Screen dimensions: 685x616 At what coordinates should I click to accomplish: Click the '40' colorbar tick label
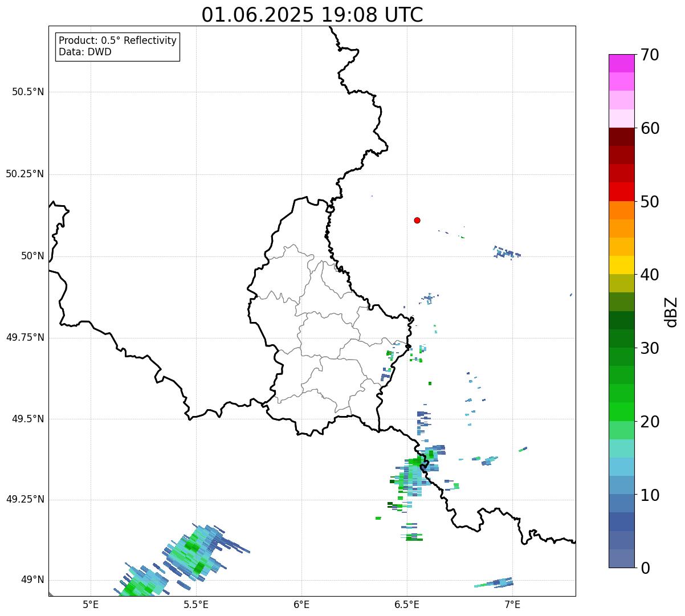(x=650, y=275)
